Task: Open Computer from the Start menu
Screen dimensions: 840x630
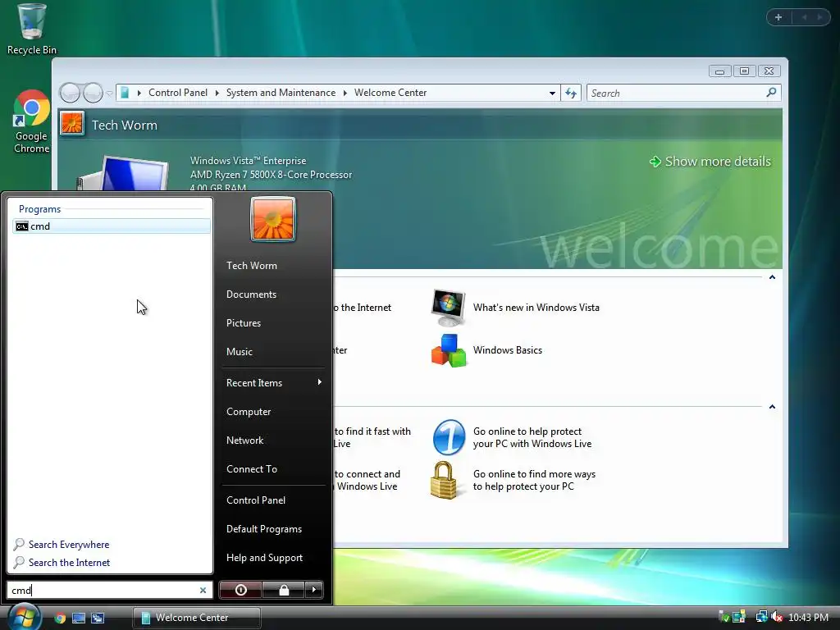Action: tap(249, 412)
